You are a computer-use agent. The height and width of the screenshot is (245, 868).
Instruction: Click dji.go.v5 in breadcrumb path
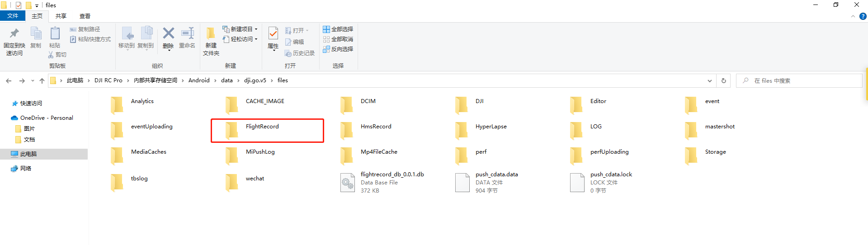(255, 80)
